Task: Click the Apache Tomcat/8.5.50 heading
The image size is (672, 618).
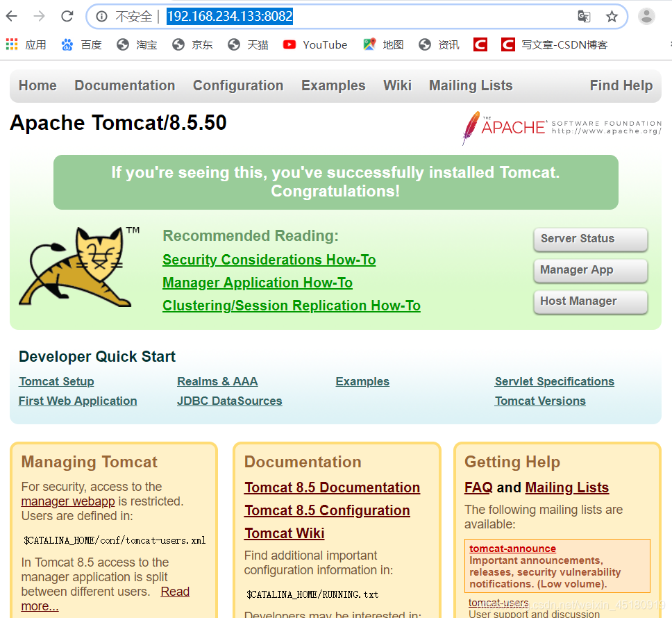Action: [x=118, y=123]
